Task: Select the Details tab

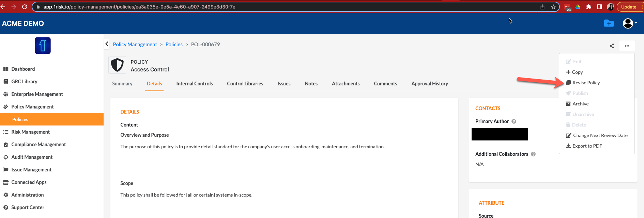Action: 154,84
